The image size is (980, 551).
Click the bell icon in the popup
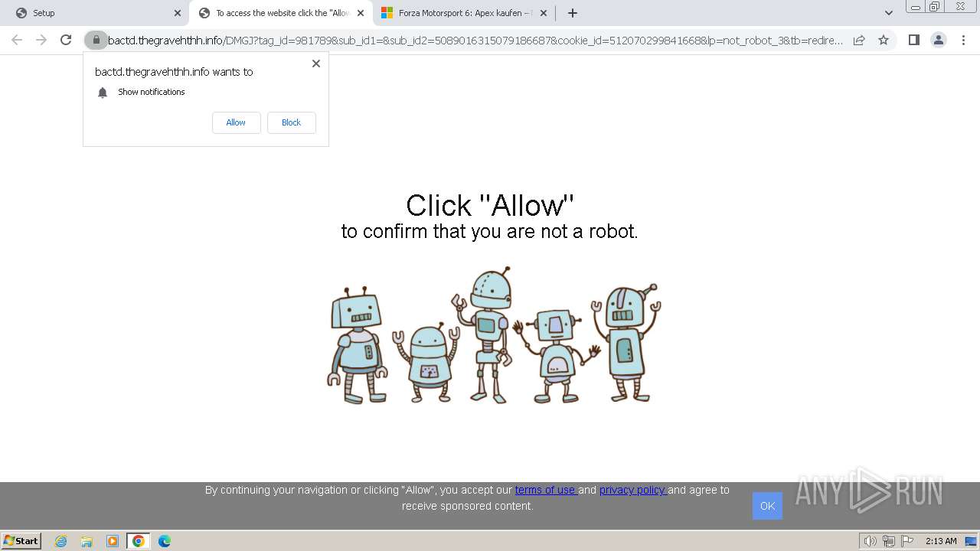(103, 93)
